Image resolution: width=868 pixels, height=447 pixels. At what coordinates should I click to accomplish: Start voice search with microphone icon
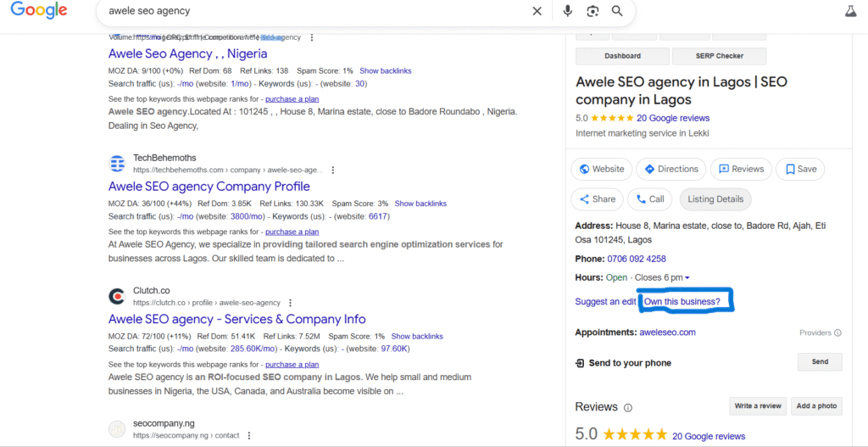tap(568, 11)
